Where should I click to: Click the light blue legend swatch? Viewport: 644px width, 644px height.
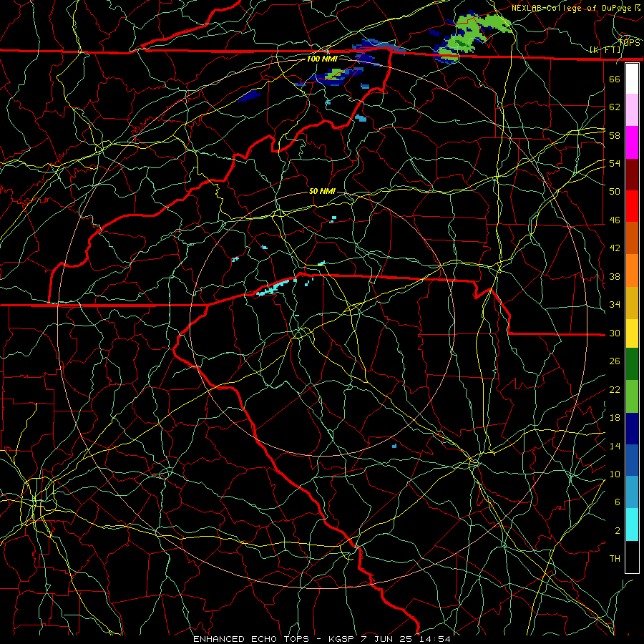(632, 492)
